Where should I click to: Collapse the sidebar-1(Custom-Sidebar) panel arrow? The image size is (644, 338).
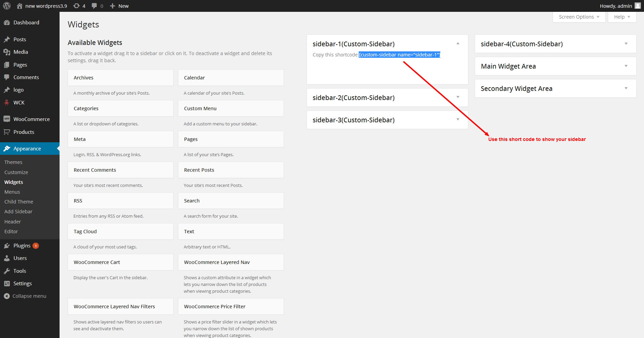pyautogui.click(x=458, y=44)
